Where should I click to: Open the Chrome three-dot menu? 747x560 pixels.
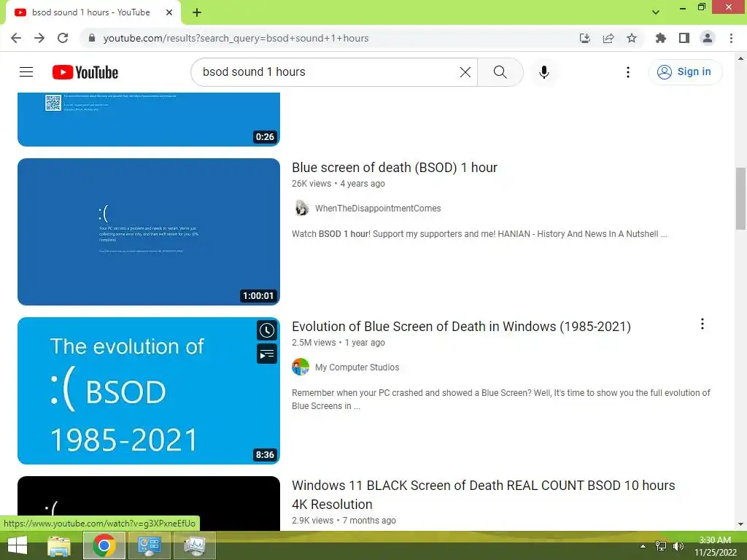[731, 38]
